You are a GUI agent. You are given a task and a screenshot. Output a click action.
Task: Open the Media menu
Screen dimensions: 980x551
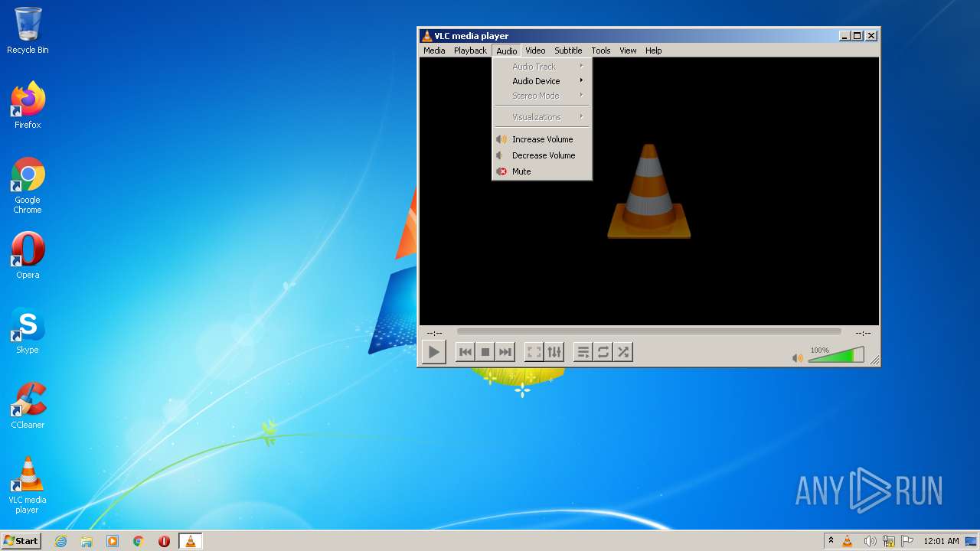(x=434, y=51)
